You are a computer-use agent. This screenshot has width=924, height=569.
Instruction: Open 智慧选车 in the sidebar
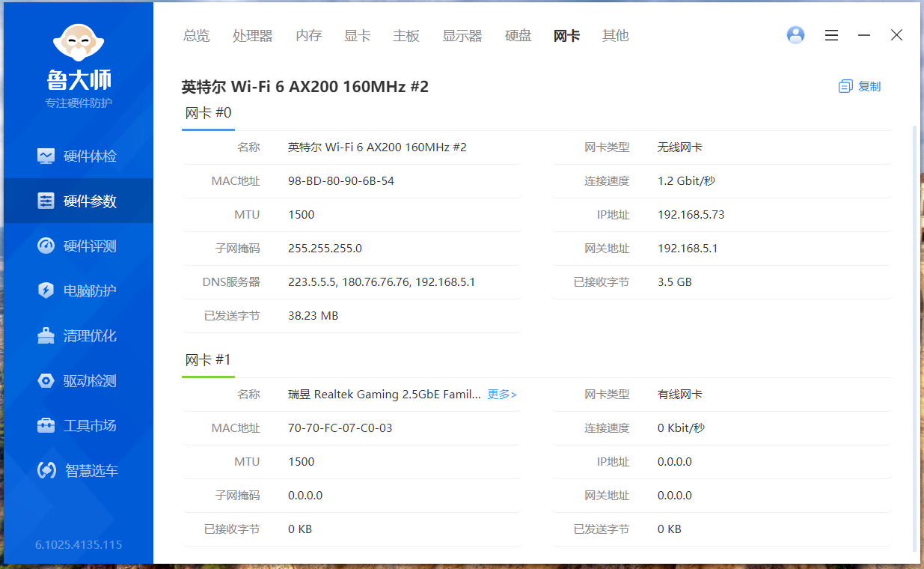pyautogui.click(x=78, y=470)
